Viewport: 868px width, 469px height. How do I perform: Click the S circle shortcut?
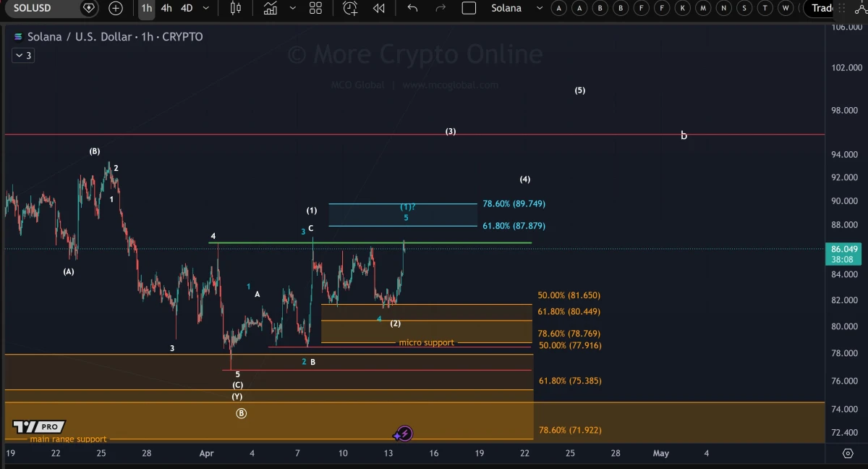point(746,8)
